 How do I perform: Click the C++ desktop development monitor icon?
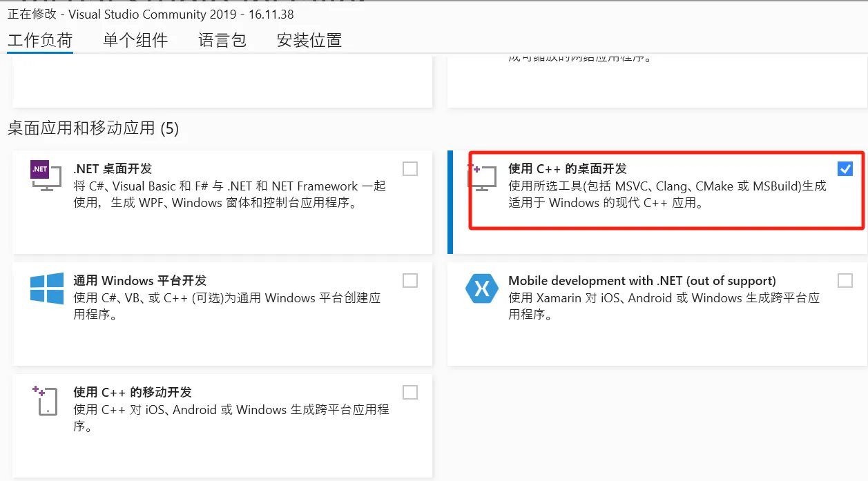tap(484, 177)
